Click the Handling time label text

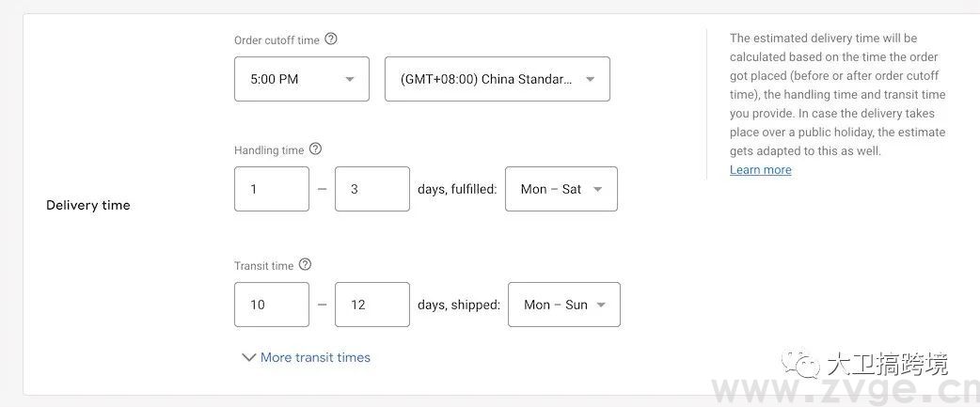tap(269, 149)
